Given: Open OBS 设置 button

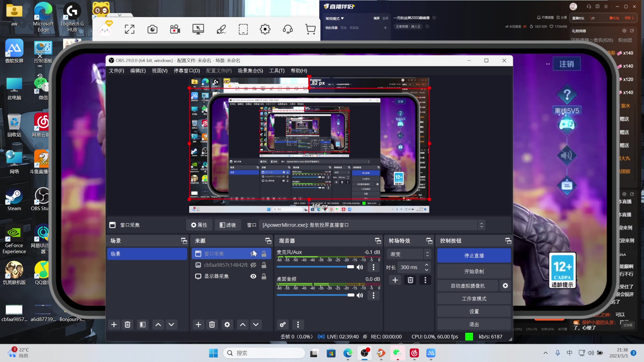Looking at the screenshot, I should (x=474, y=311).
